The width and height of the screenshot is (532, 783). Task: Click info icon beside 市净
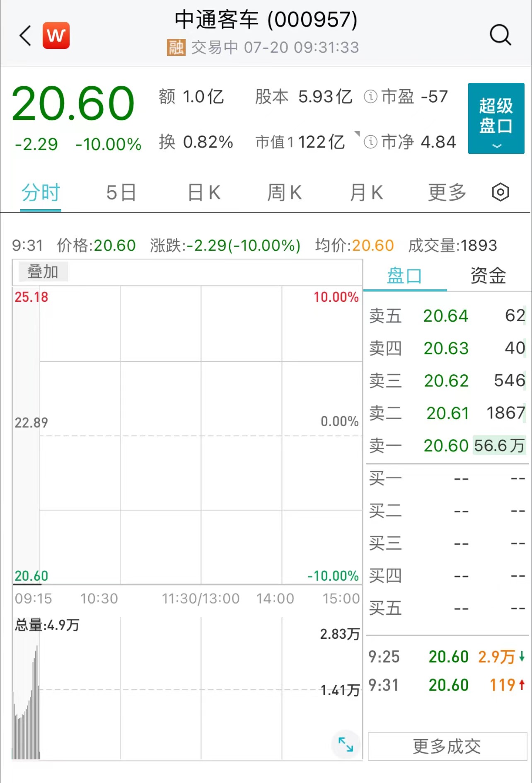(370, 142)
